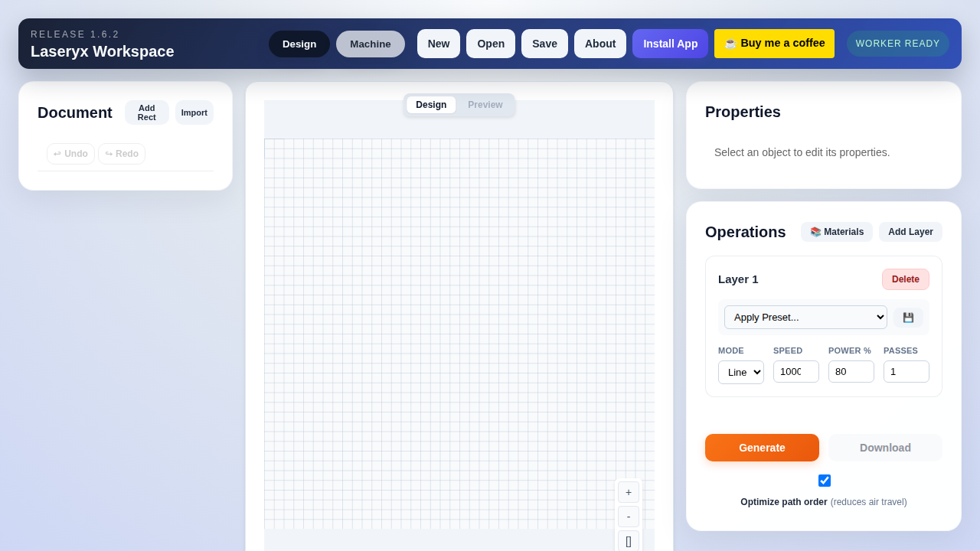Click the Undo button

click(x=71, y=154)
